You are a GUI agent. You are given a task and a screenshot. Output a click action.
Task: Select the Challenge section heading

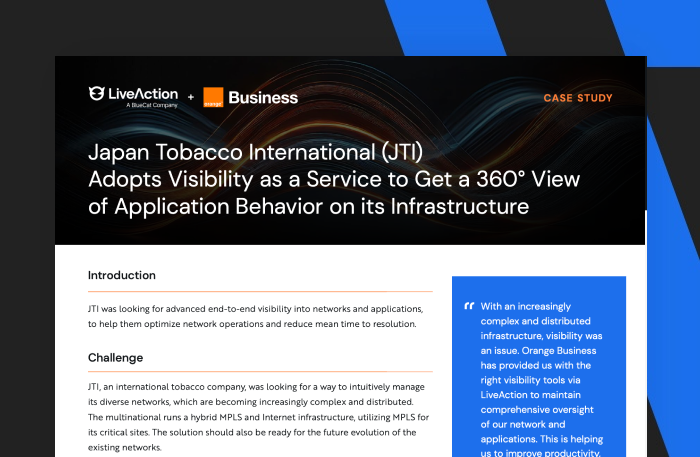(115, 357)
